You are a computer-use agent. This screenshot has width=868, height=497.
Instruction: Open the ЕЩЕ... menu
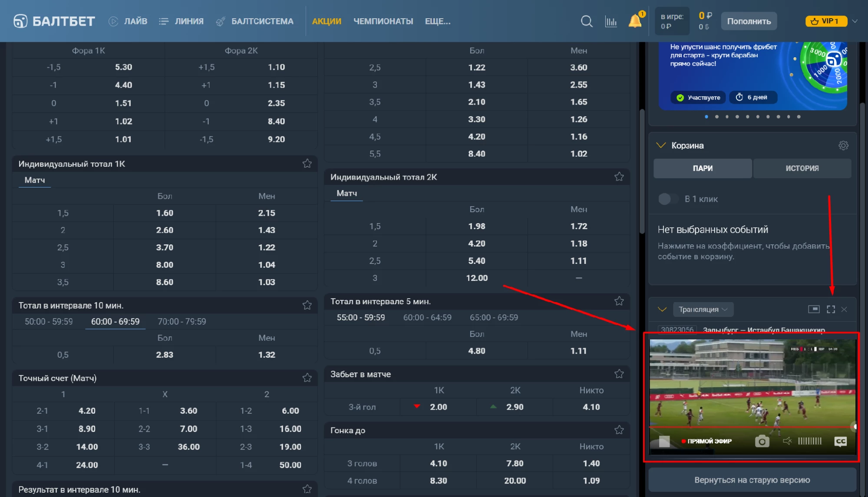coord(438,21)
